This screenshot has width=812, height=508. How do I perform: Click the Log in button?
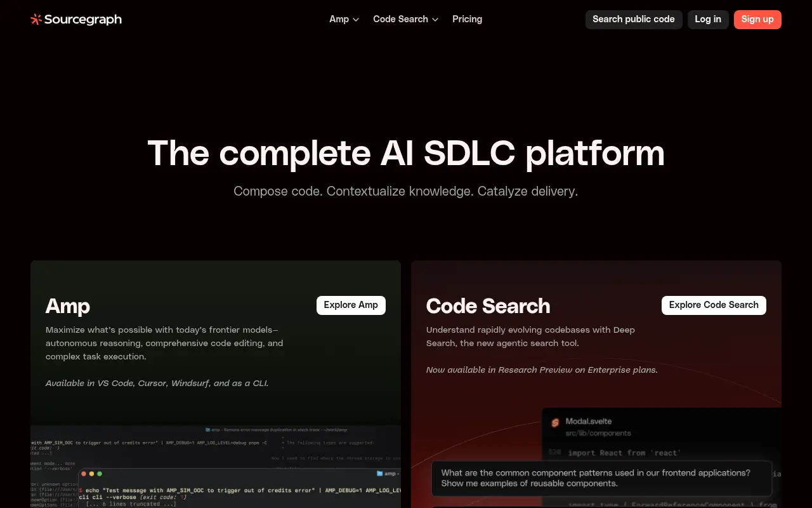(x=707, y=19)
